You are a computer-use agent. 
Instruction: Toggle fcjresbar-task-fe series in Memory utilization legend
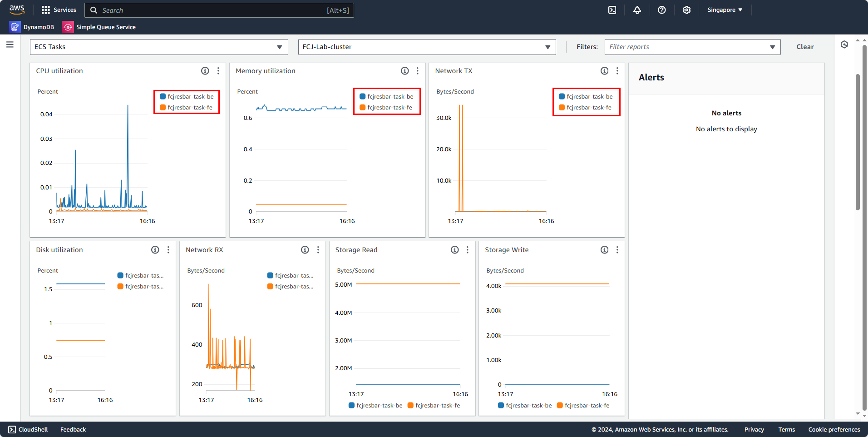(386, 108)
